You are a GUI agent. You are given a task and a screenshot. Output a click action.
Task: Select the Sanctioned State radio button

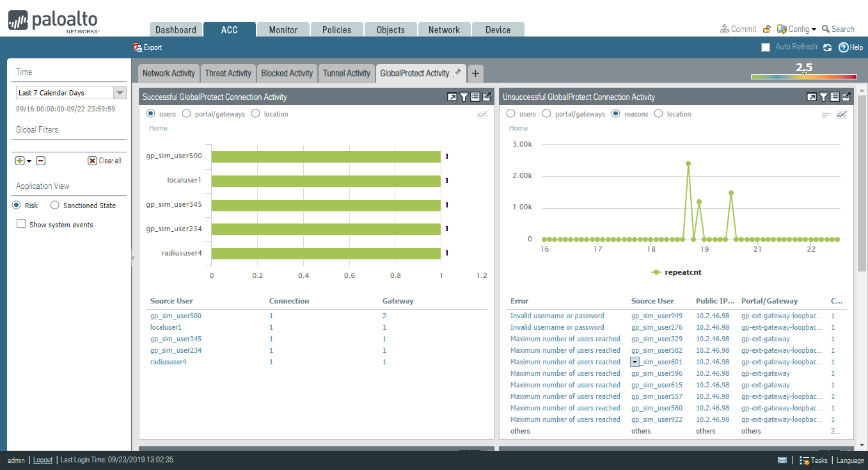(54, 206)
